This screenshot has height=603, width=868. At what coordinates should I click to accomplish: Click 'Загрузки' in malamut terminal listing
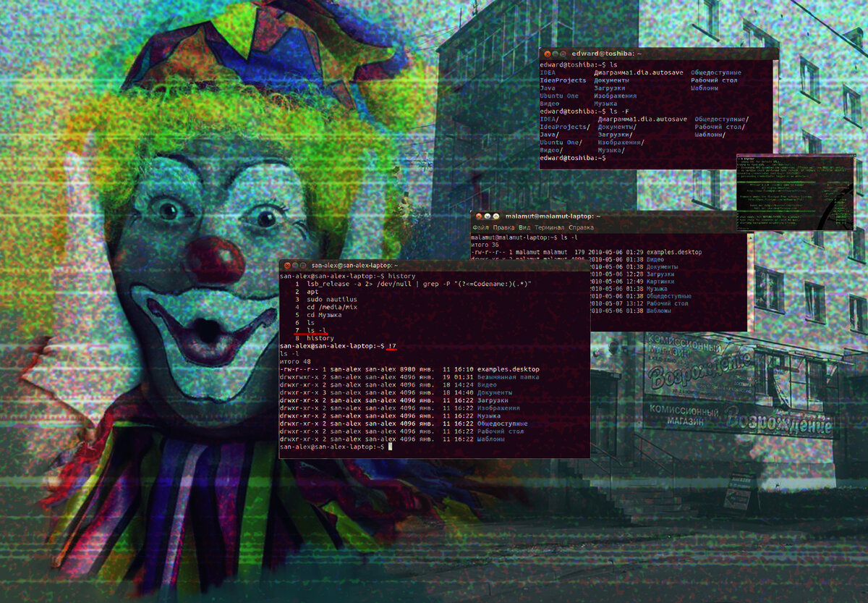click(x=660, y=274)
